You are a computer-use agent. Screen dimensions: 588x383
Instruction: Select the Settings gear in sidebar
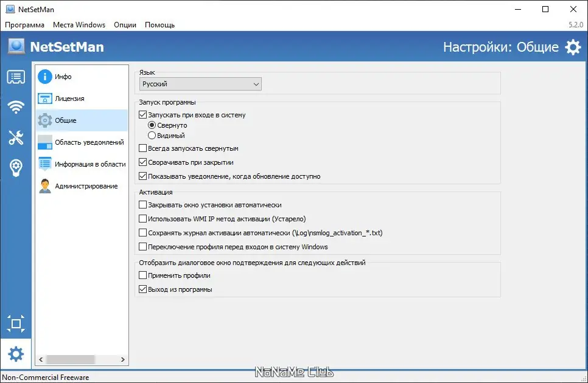[16, 354]
